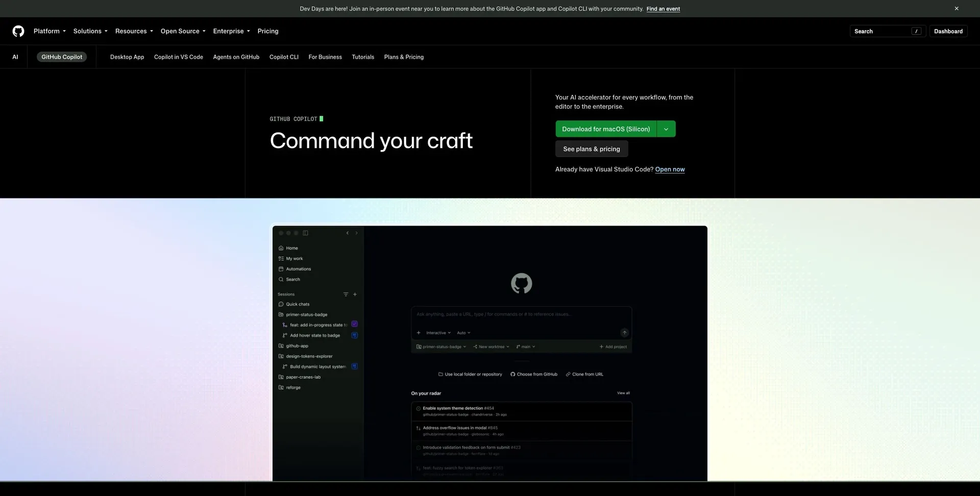Screen dimensions: 980x496
Task: Open the Add hover state to badge session
Action: [x=315, y=336]
